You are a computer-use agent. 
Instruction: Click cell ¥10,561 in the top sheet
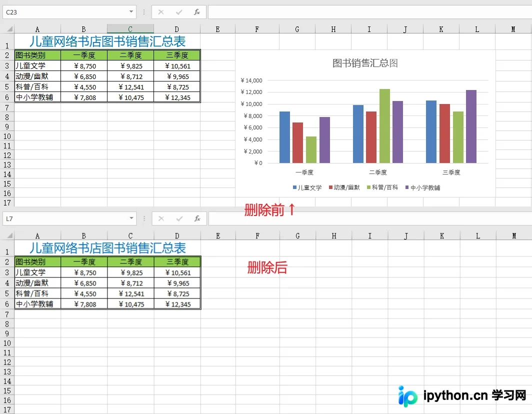pos(177,66)
